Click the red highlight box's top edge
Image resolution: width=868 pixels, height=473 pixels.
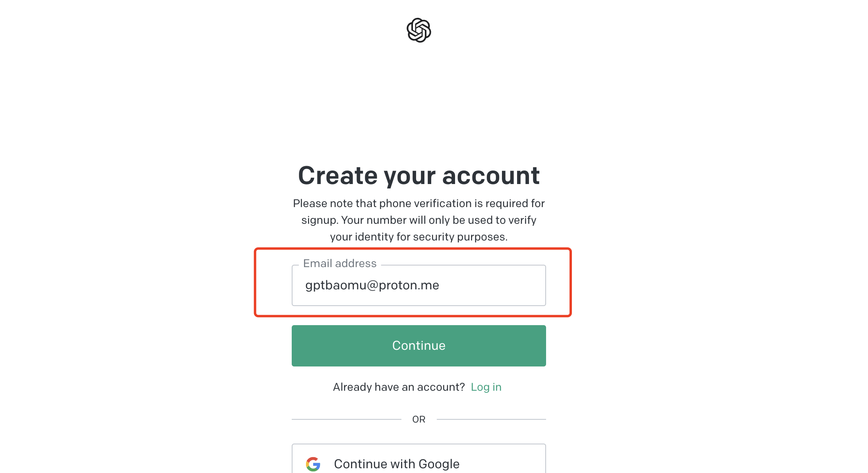(x=413, y=249)
